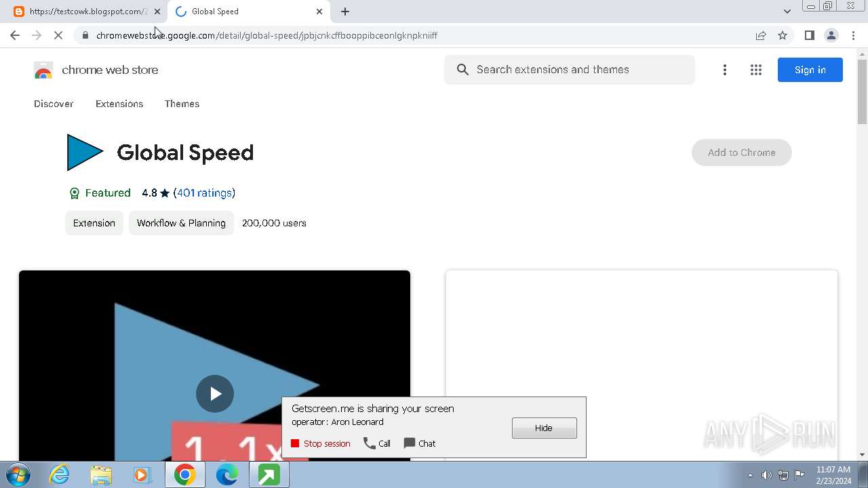Image resolution: width=868 pixels, height=488 pixels.
Task: Close the testcowk blogspot tab
Action: [x=157, y=12]
